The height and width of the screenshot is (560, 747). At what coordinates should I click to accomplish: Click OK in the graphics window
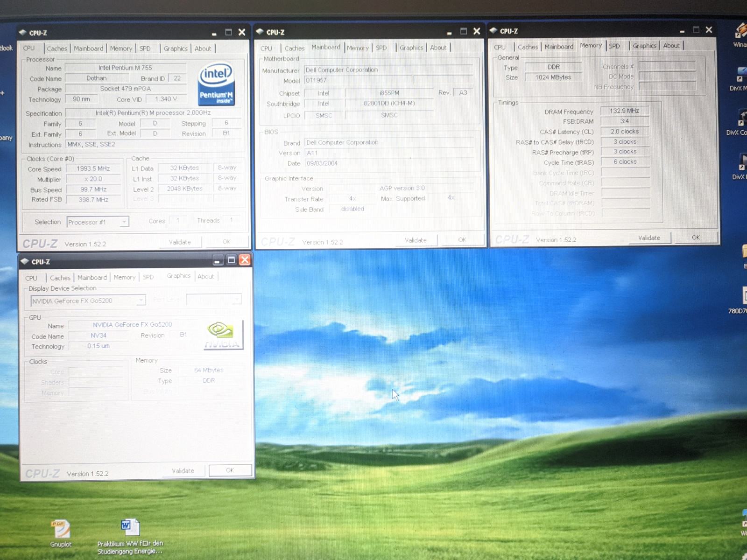click(230, 470)
